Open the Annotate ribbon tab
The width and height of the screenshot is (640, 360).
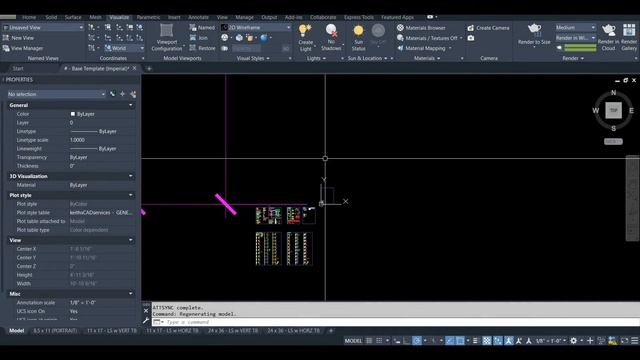(x=198, y=17)
